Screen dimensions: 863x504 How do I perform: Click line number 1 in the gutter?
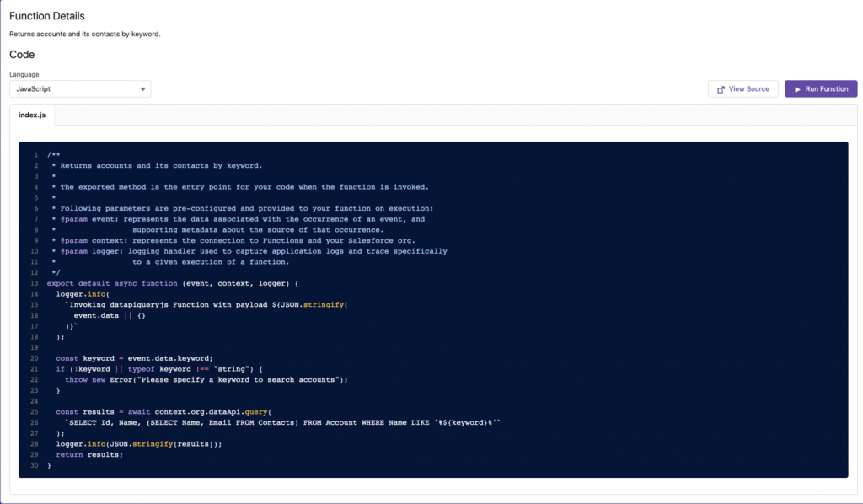(35, 155)
